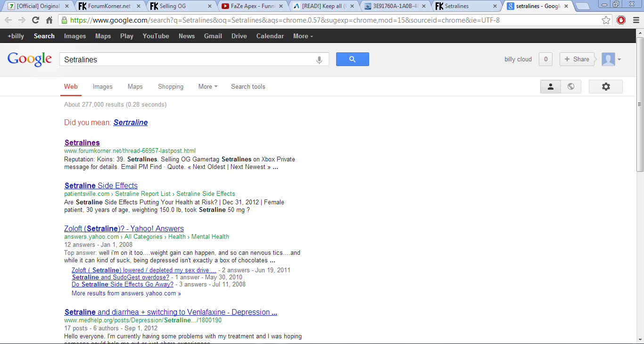Select the Maps results tab below search box
This screenshot has height=344, width=644.
click(135, 86)
